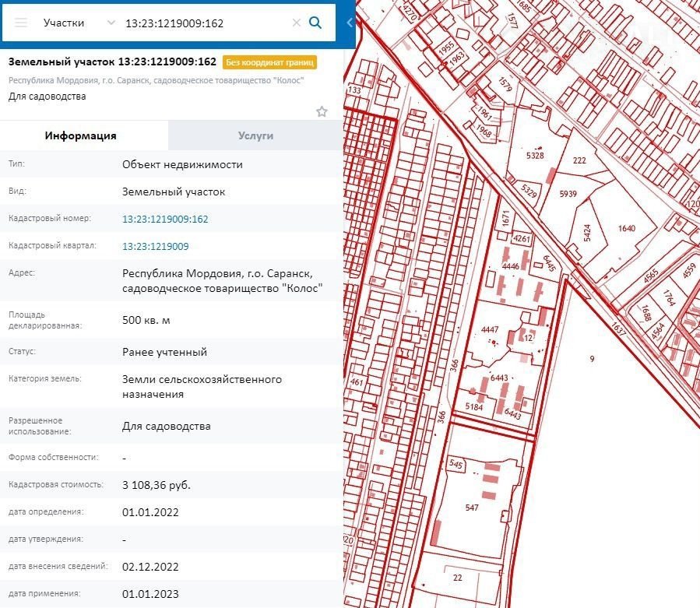
Task: Click parcel 222 on the map
Action: [579, 160]
